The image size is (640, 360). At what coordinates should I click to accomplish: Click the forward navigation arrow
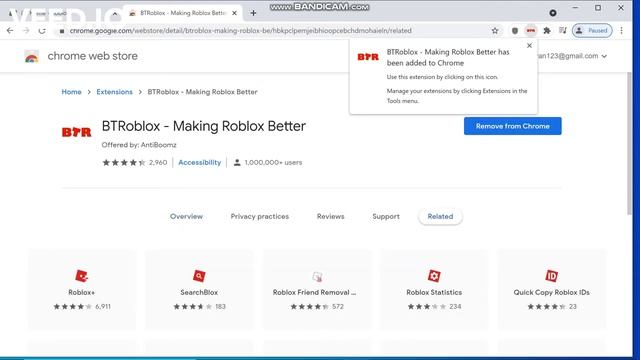pos(26,31)
